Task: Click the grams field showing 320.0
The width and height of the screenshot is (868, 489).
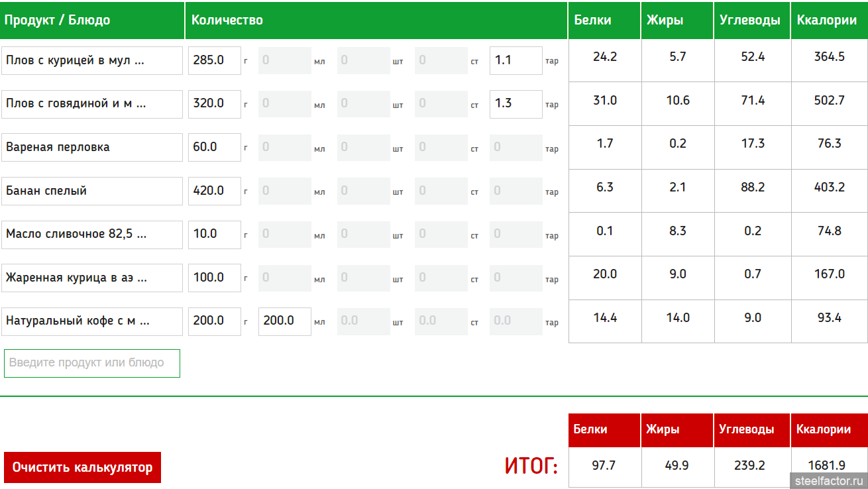Action: point(214,104)
